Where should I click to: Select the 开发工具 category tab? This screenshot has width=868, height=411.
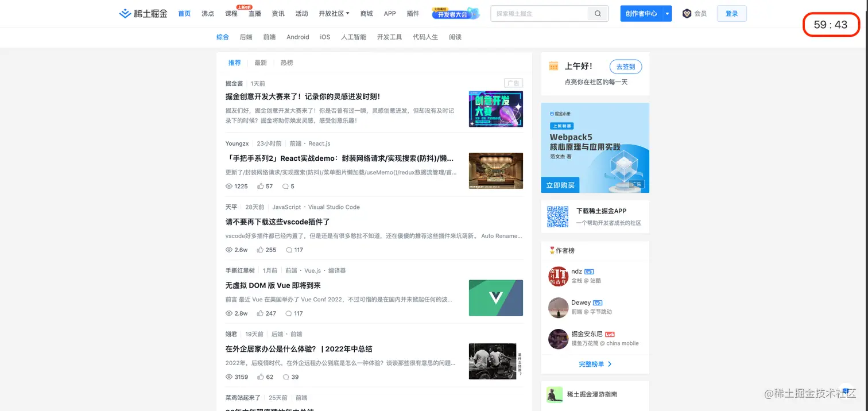click(x=390, y=37)
